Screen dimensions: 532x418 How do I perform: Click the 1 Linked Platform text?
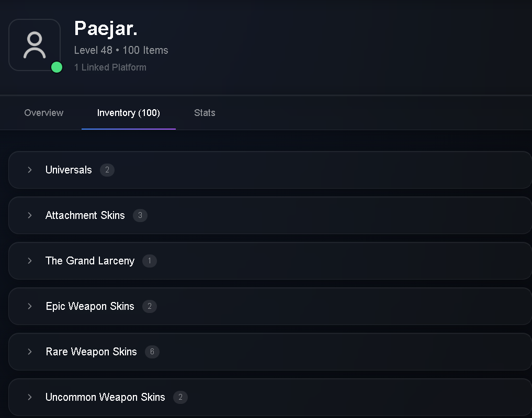pyautogui.click(x=110, y=67)
